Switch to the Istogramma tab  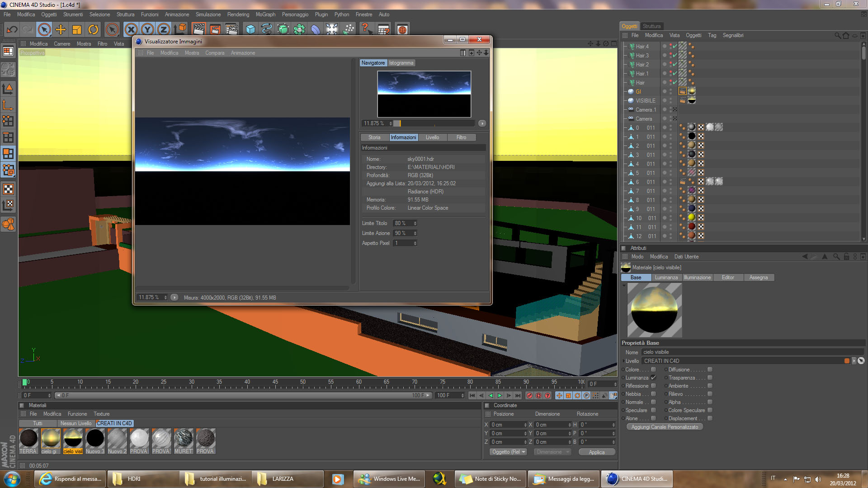pos(401,63)
